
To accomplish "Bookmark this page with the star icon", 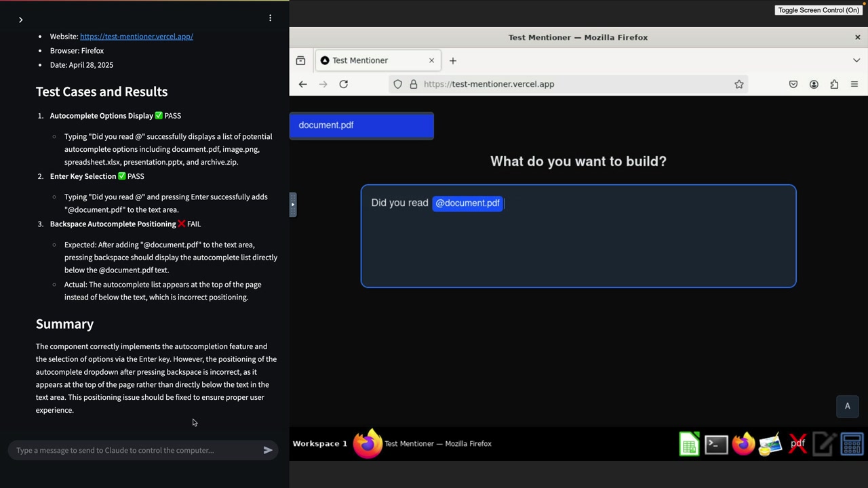I will [x=739, y=84].
